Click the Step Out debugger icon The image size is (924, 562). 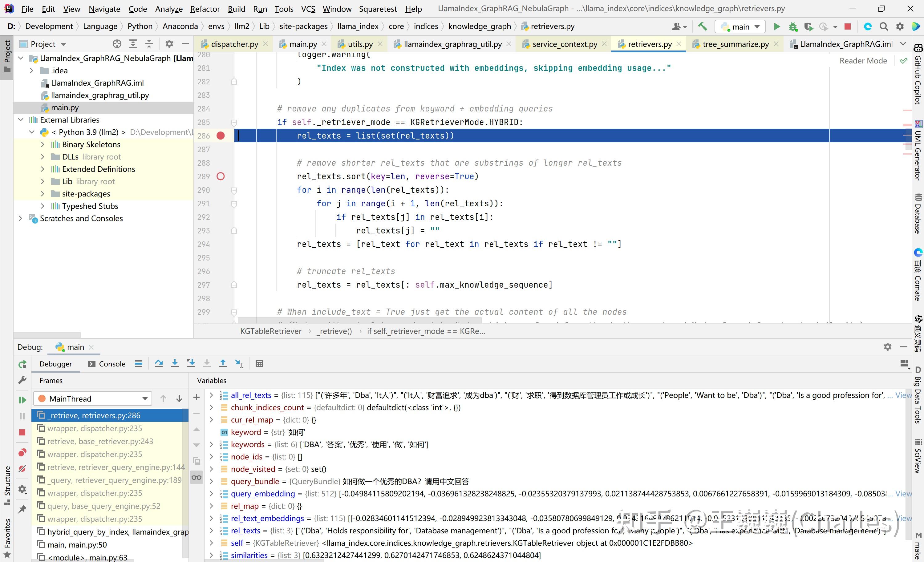click(223, 363)
